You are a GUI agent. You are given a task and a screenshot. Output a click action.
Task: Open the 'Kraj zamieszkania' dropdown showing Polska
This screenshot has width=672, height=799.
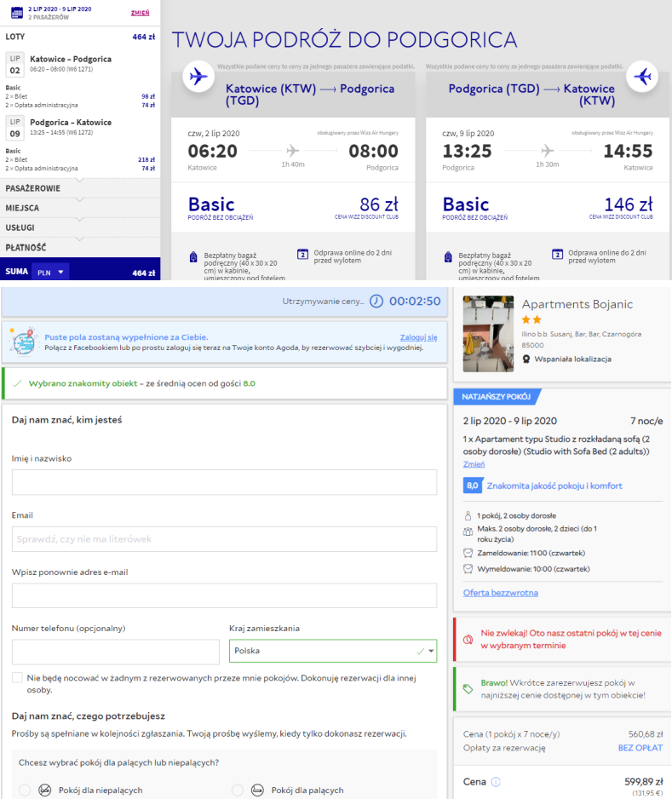pos(333,651)
